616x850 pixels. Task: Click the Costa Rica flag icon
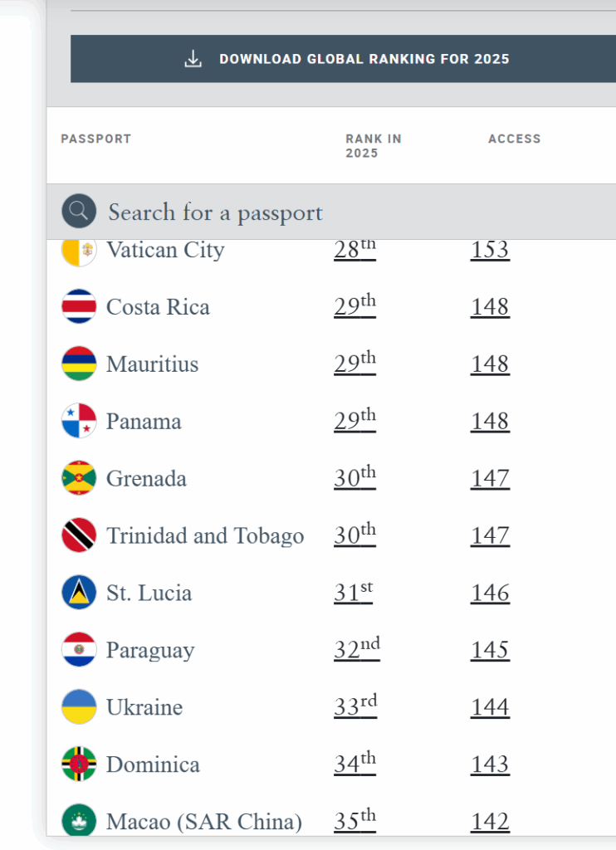pyautogui.click(x=79, y=306)
